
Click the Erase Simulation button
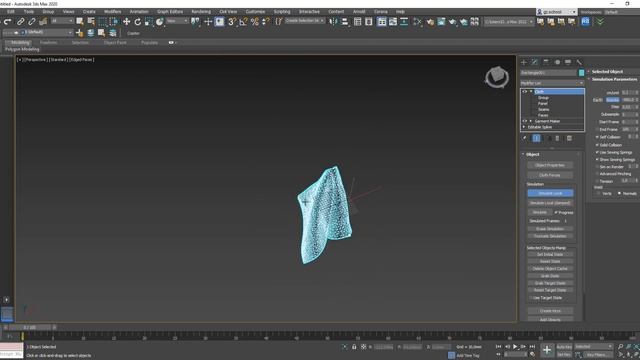pyautogui.click(x=550, y=229)
